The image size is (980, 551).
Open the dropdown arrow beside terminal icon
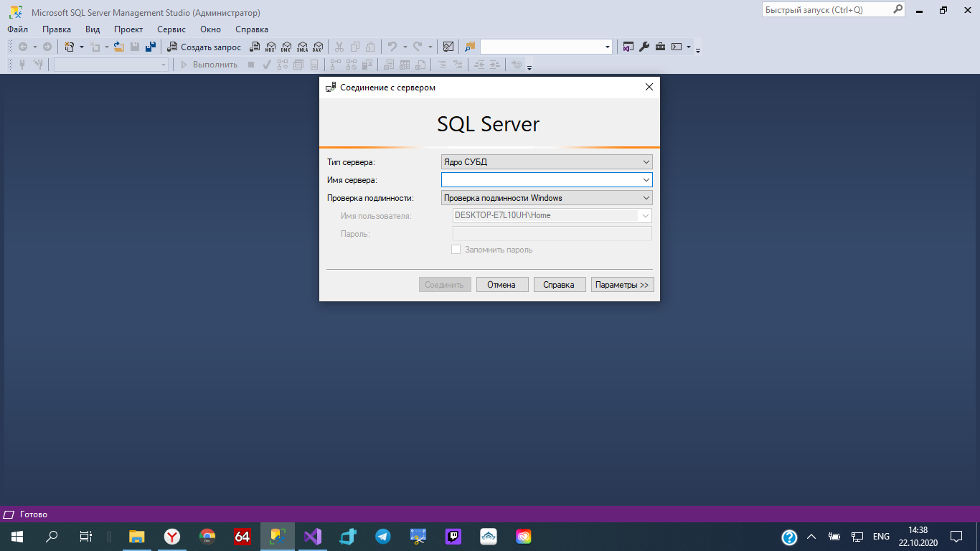click(689, 47)
